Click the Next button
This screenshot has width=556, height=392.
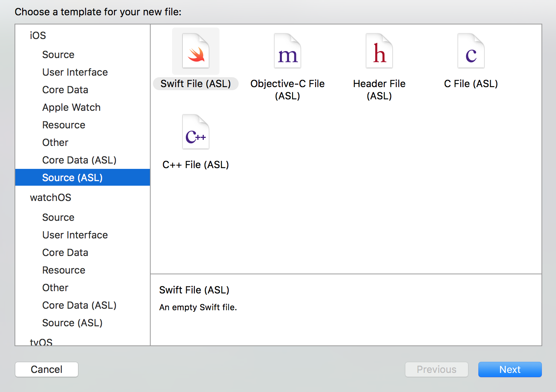point(510,369)
